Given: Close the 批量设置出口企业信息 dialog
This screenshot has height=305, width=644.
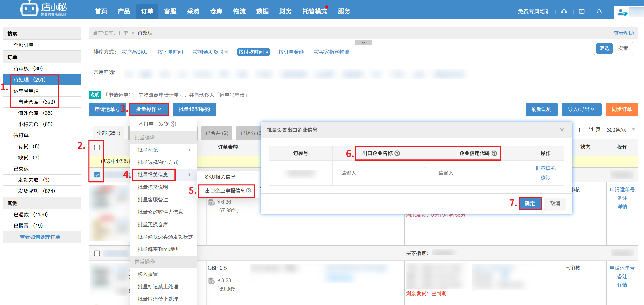Looking at the screenshot, I should point(562,130).
